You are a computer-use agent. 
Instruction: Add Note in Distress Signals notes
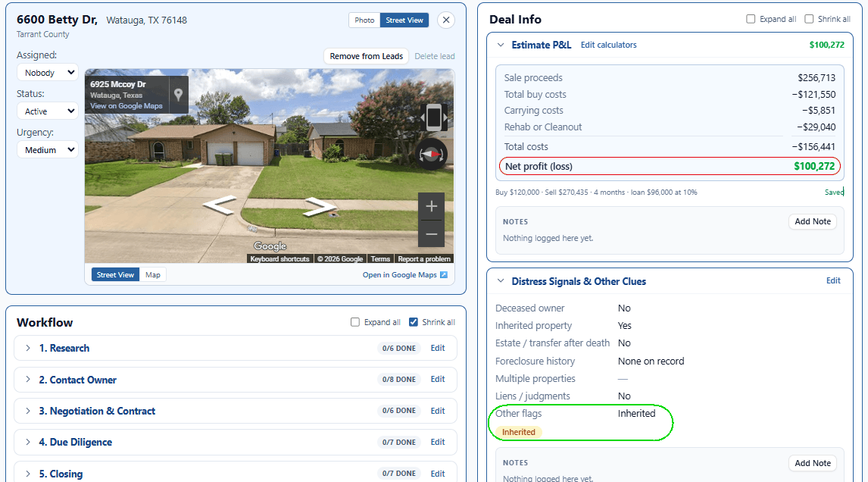click(813, 463)
